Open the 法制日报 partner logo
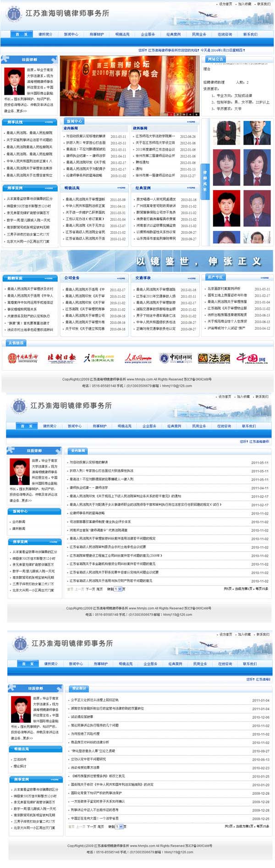Image resolution: width=275 pixels, height=868 pixels. click(x=61, y=358)
